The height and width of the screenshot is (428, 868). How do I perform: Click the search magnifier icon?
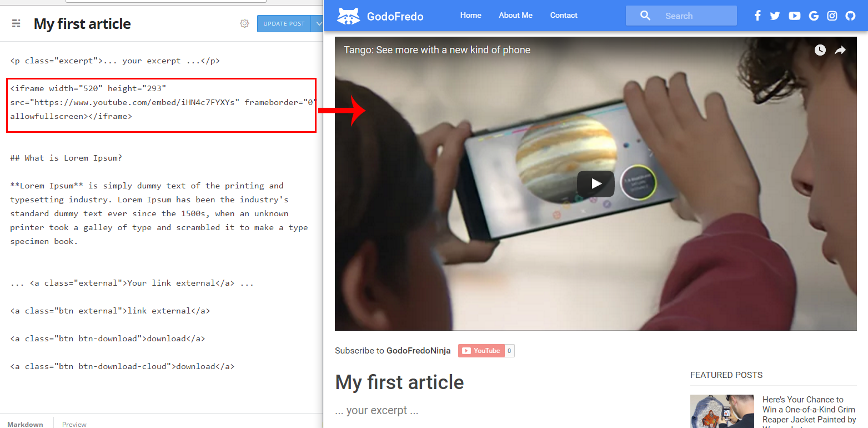[x=645, y=16]
